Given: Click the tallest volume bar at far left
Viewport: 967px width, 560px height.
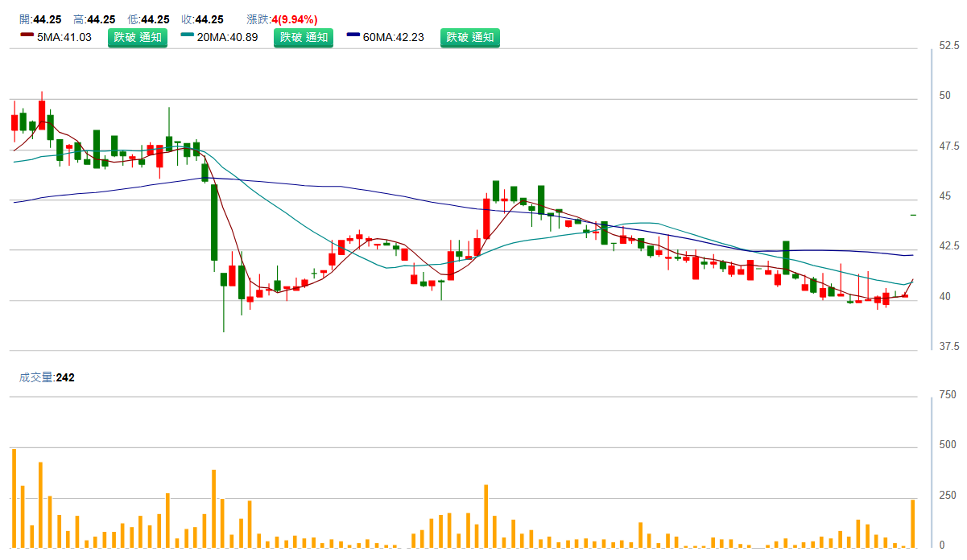Looking at the screenshot, I should click(14, 498).
